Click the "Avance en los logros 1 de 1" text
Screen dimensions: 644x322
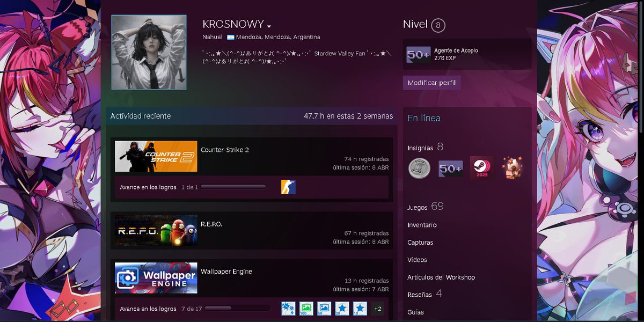click(x=159, y=187)
